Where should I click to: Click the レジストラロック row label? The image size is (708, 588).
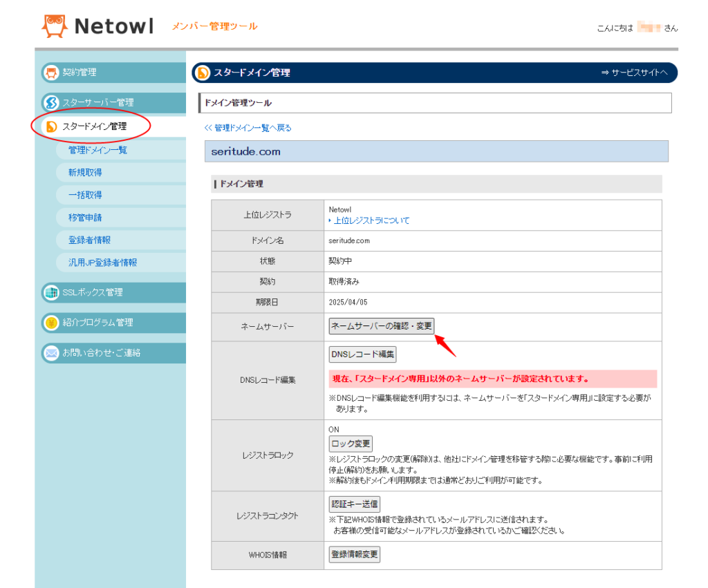click(x=268, y=455)
